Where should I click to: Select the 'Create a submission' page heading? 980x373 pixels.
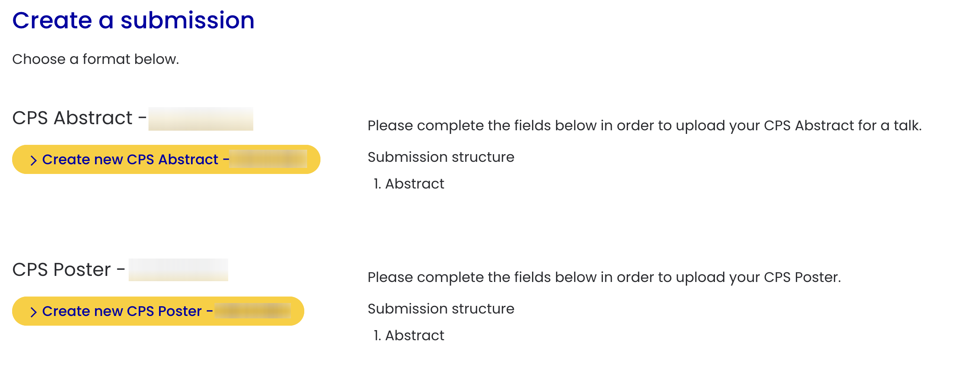click(134, 20)
